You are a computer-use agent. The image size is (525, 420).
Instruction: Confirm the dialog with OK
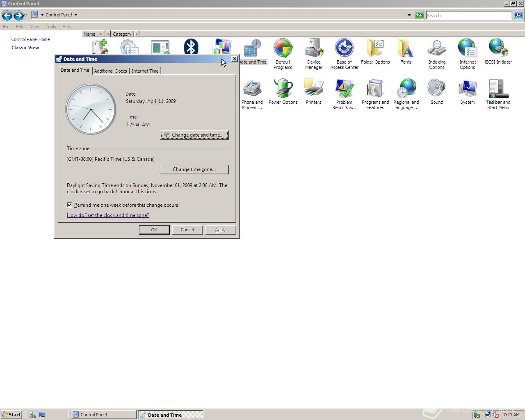154,230
